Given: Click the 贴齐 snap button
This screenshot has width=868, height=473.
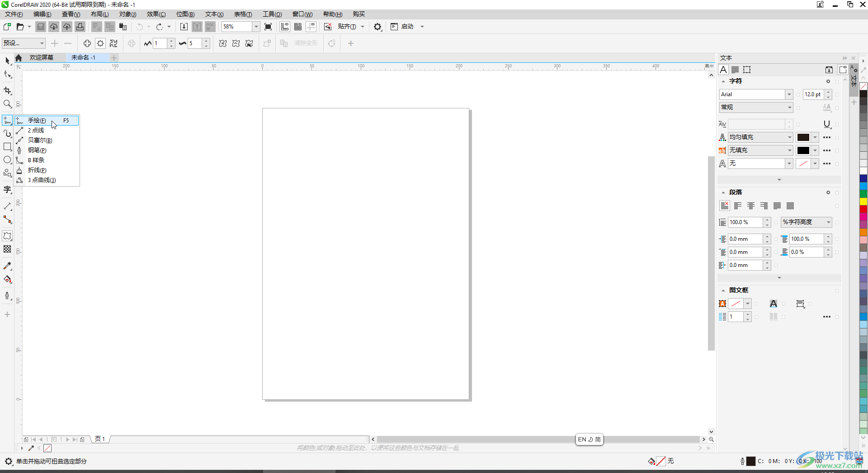Looking at the screenshot, I should point(347,27).
